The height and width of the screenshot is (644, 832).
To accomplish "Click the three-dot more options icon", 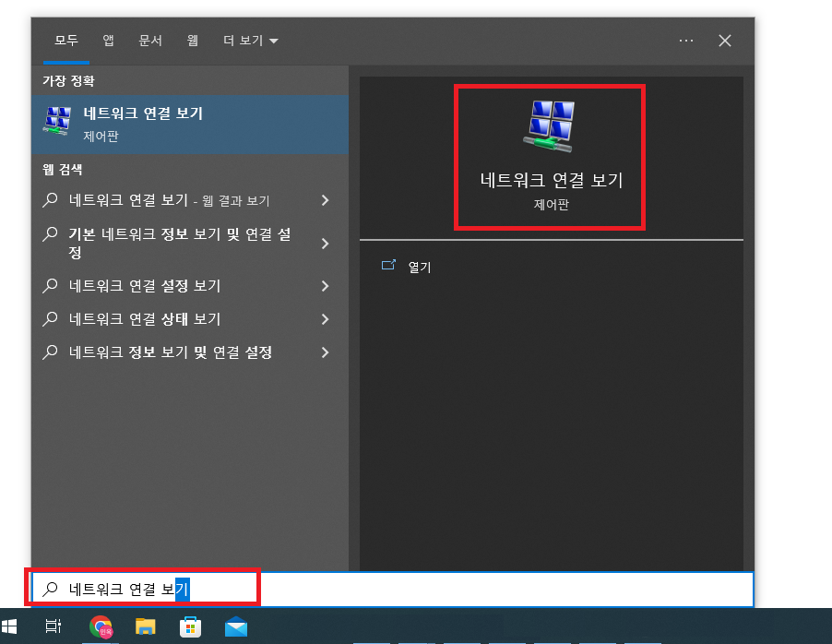I will (x=685, y=41).
